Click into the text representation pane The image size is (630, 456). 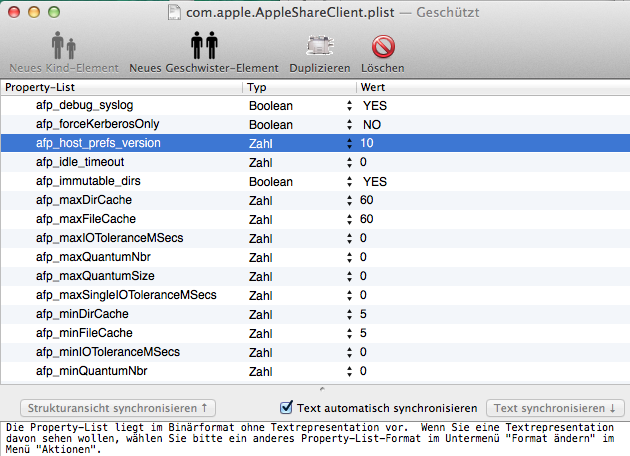pos(315,438)
